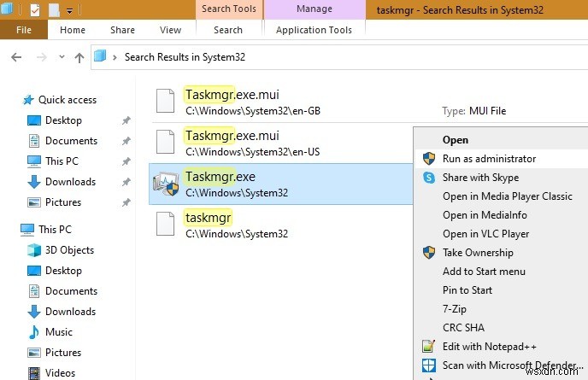The height and width of the screenshot is (380, 588).
Task: Click the 3D Objects cube icon
Action: (x=34, y=250)
